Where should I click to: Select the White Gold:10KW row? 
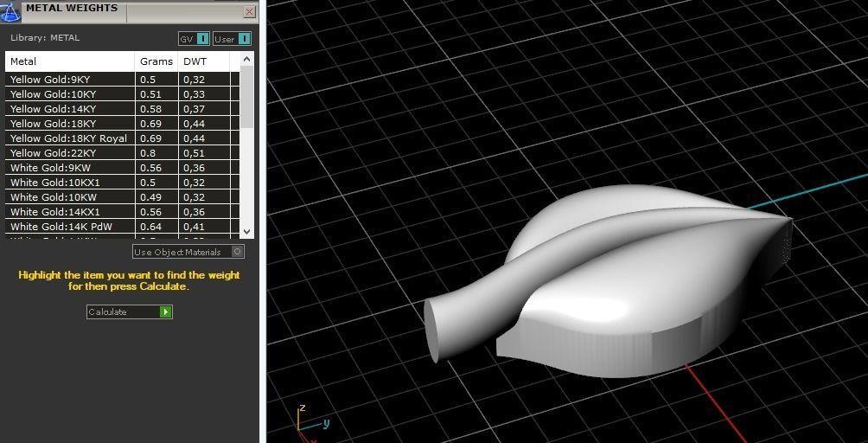pos(123,197)
